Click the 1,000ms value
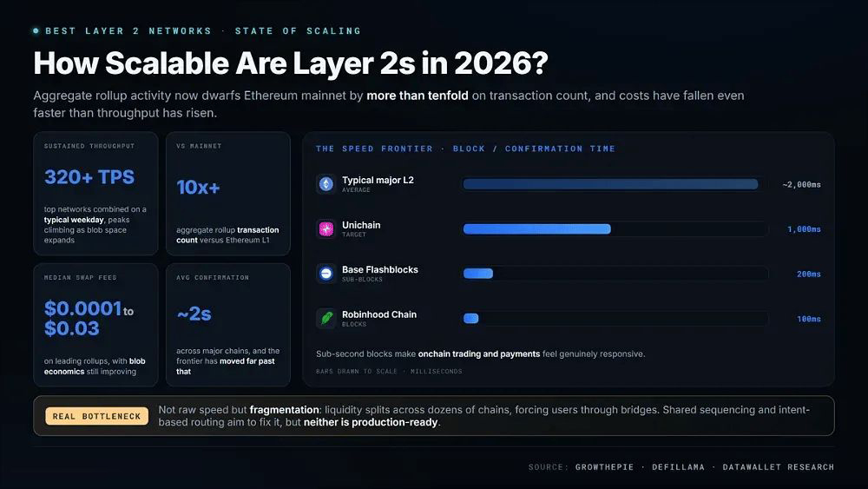The width and height of the screenshot is (868, 489). 804,229
